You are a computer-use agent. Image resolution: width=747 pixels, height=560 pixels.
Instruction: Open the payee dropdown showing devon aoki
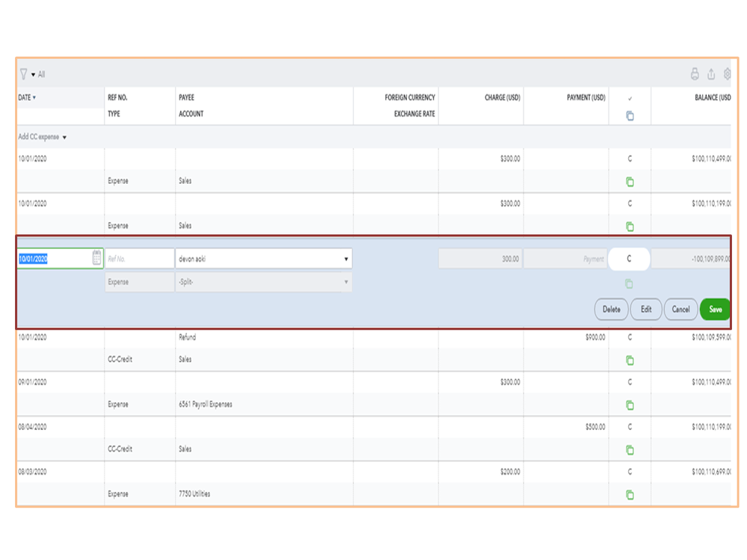346,259
